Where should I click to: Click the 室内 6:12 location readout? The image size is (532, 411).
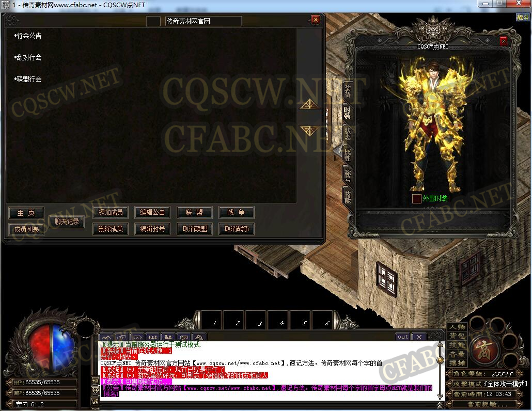30,404
